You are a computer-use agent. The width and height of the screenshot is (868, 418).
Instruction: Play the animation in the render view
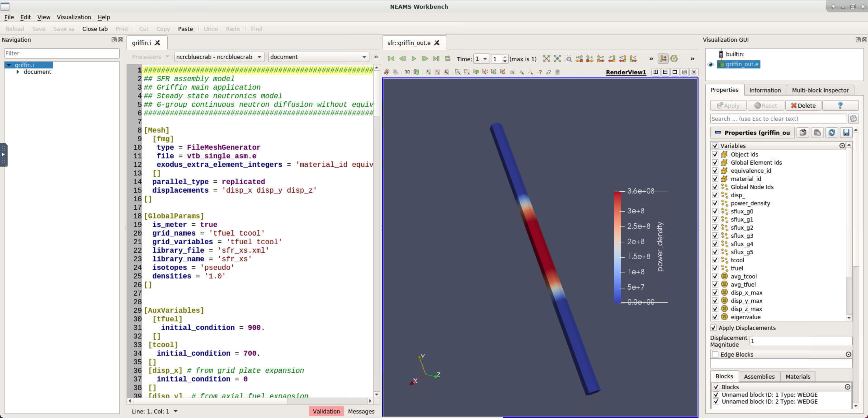[x=414, y=58]
